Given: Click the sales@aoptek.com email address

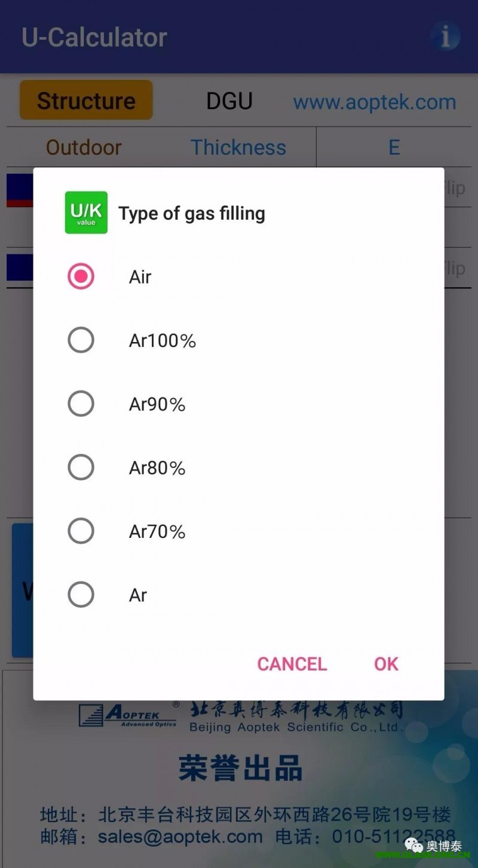Looking at the screenshot, I should tap(180, 837).
